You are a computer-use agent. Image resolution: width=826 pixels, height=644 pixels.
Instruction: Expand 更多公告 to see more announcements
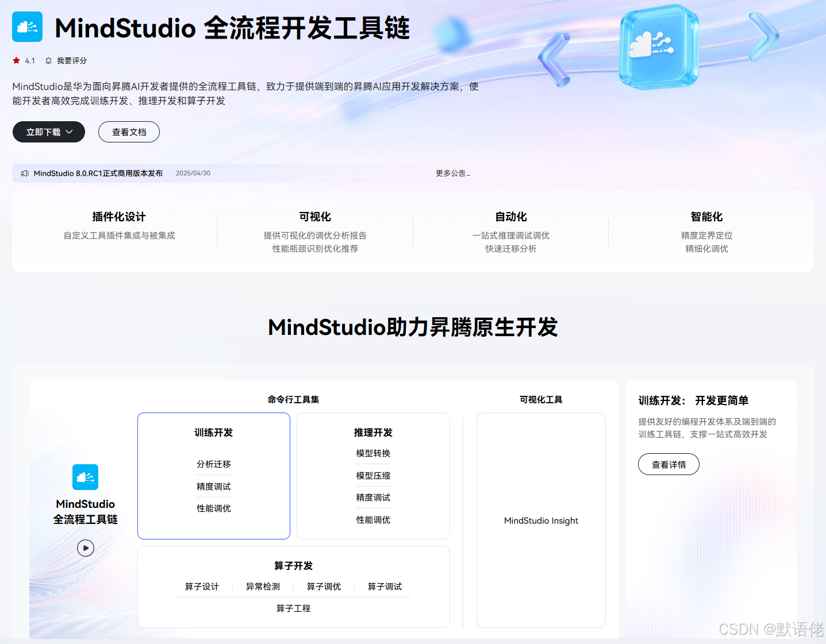pos(452,173)
